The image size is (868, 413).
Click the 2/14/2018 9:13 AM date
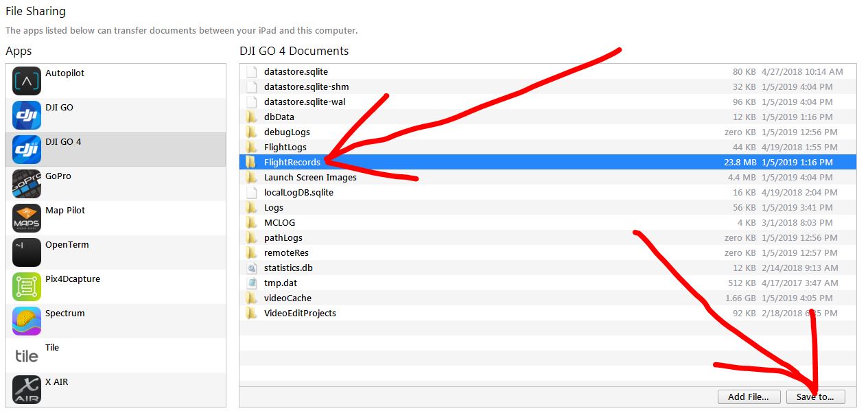(x=799, y=268)
